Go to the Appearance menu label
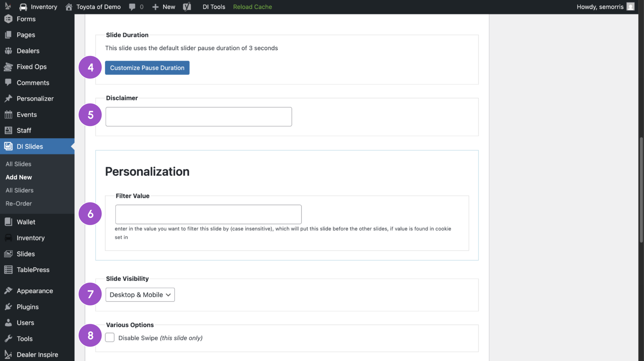The width and height of the screenshot is (644, 361). click(x=35, y=291)
